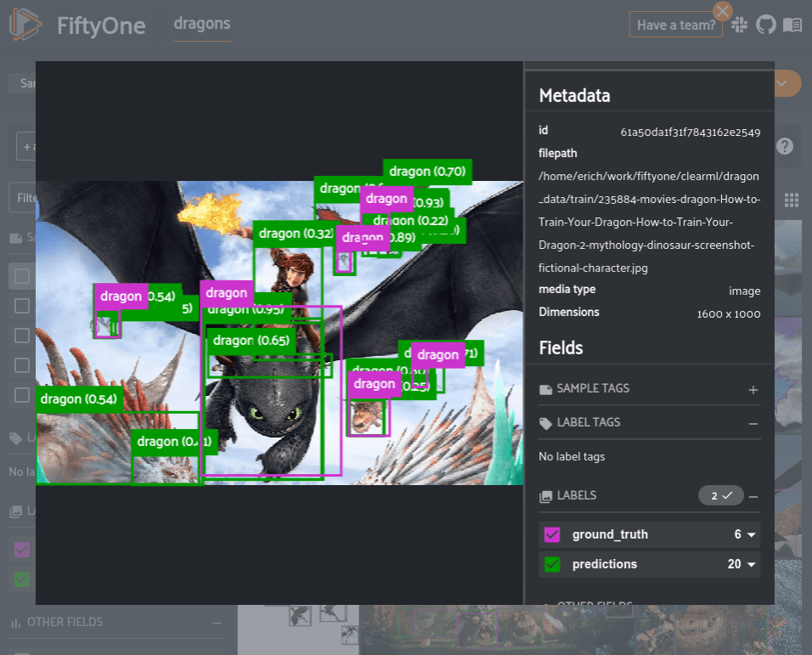Open the help question mark icon
812x655 pixels.
(785, 146)
